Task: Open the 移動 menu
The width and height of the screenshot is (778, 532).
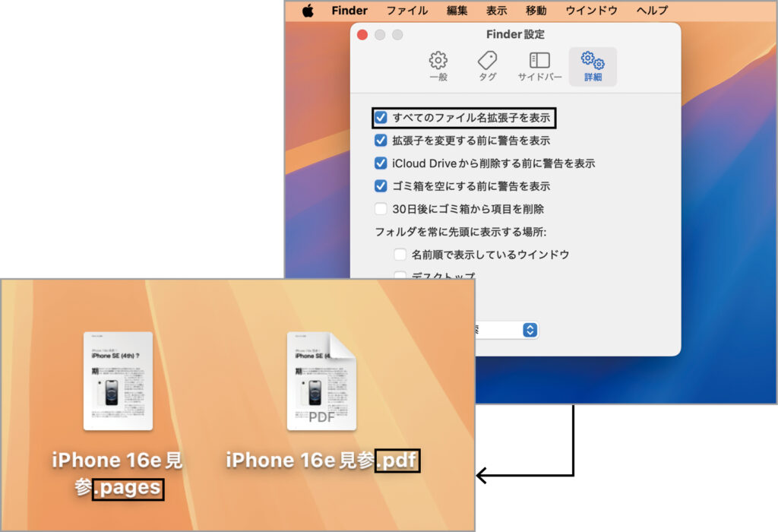Action: pyautogui.click(x=536, y=11)
